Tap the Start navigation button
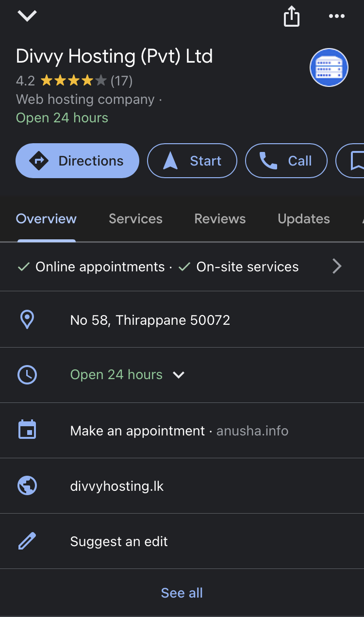The height and width of the screenshot is (617, 364). click(192, 161)
